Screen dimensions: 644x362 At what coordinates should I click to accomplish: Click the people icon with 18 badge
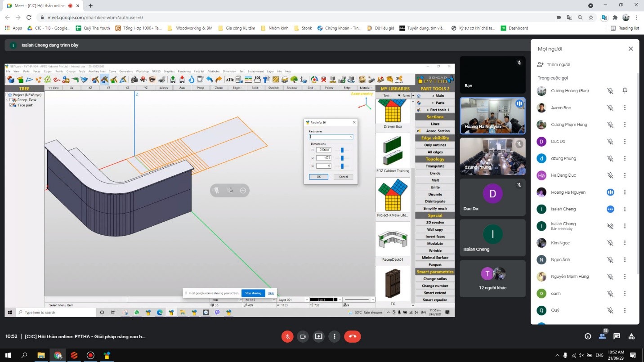tap(602, 336)
